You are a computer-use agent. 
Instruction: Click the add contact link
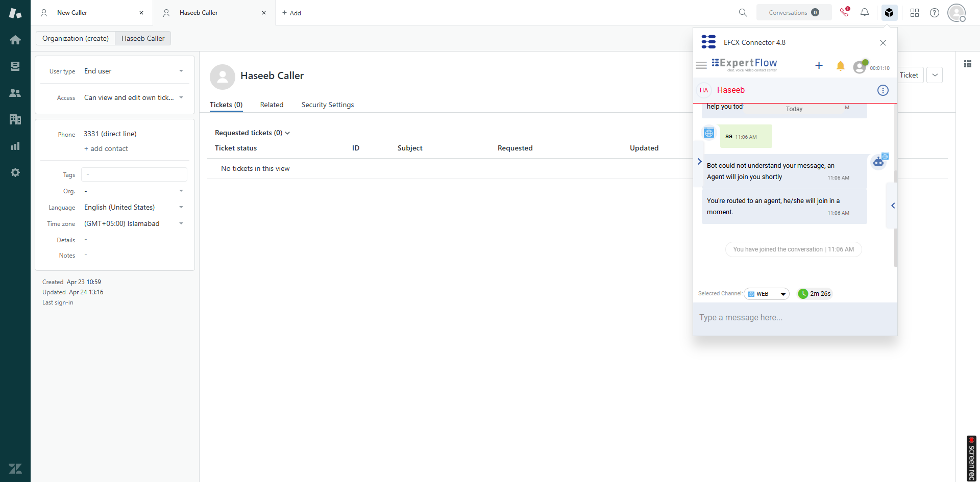click(106, 149)
